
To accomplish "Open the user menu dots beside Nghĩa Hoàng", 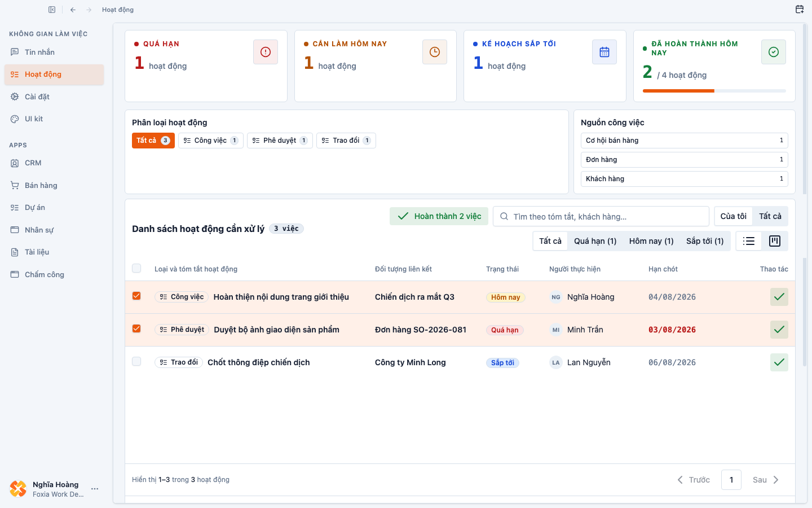I will point(95,489).
